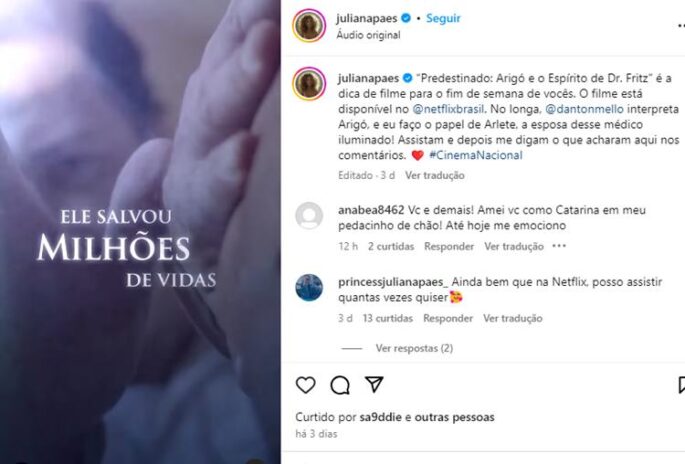Image resolution: width=685 pixels, height=464 pixels.
Task: Open the @dantonmello mention
Action: [584, 109]
